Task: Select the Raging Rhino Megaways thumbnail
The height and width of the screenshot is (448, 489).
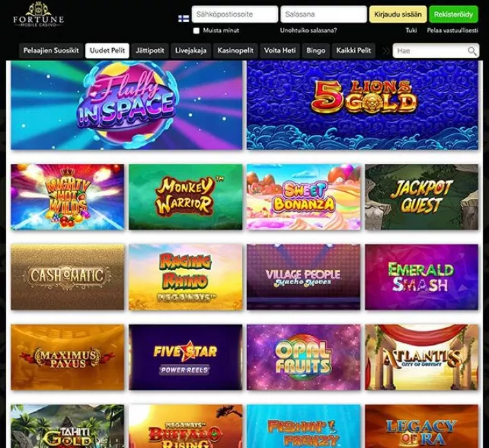Action: tap(185, 277)
